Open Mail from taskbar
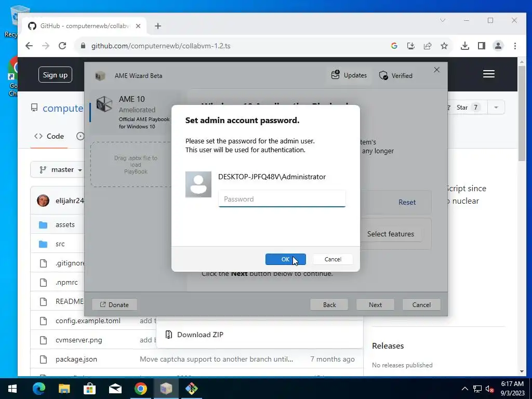 click(115, 389)
